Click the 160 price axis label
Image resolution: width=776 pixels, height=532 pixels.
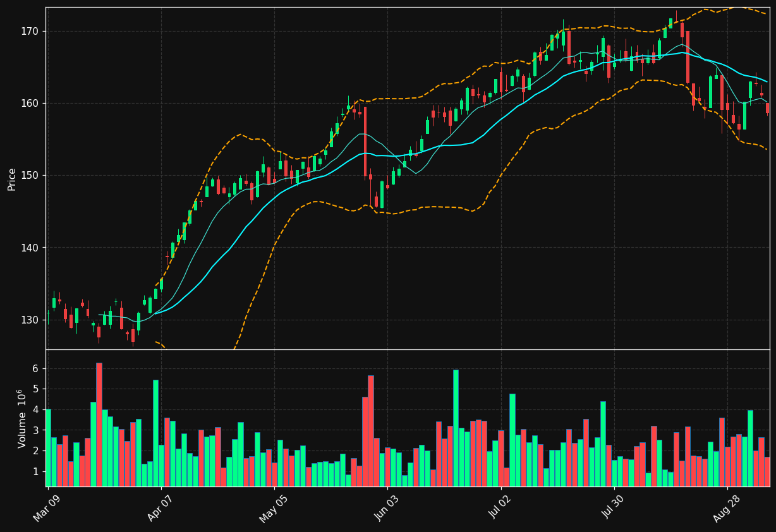click(30, 103)
